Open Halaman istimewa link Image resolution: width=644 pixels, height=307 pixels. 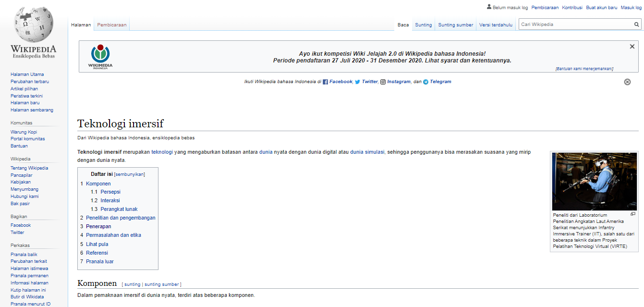point(29,269)
